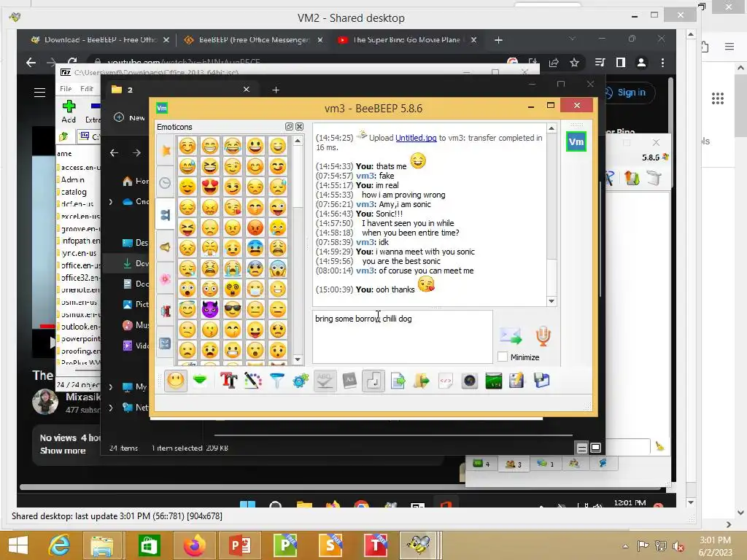Select the star favorites emoticon tab

click(x=166, y=150)
